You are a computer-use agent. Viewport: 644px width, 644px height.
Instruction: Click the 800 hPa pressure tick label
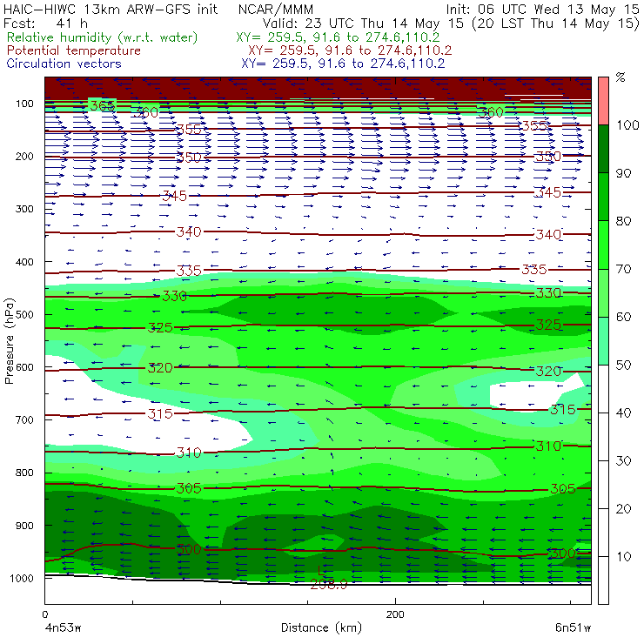[24, 473]
